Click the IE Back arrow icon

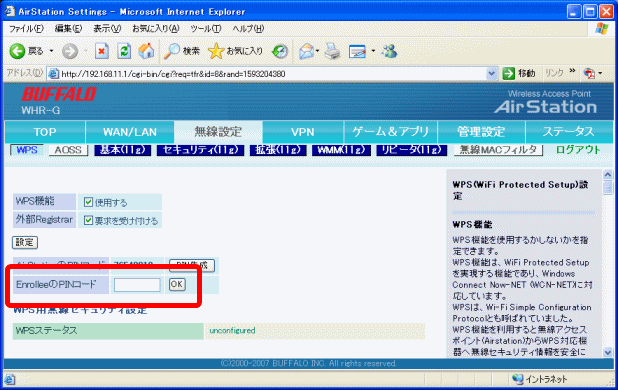[17, 51]
